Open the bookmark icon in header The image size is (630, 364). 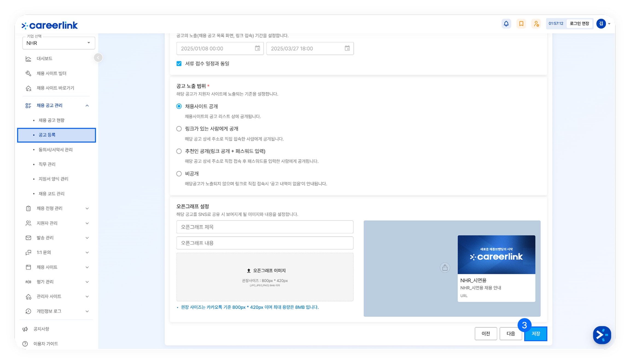521,24
